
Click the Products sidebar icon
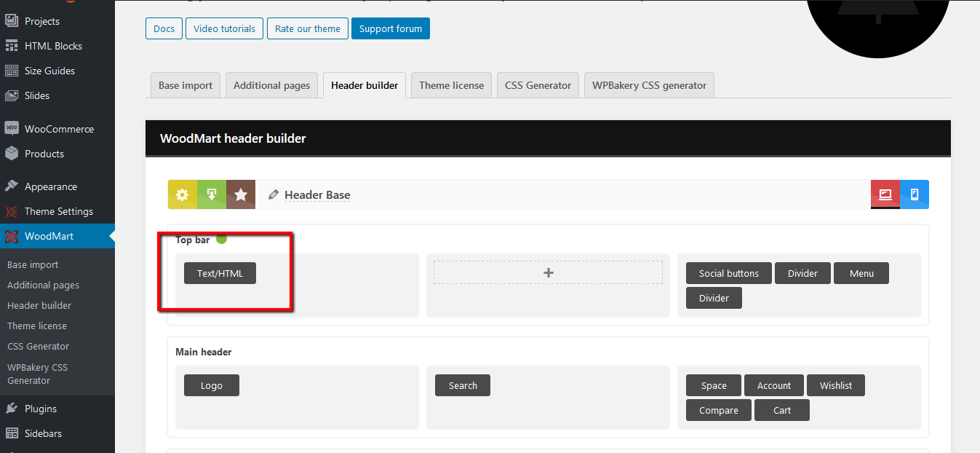(12, 154)
